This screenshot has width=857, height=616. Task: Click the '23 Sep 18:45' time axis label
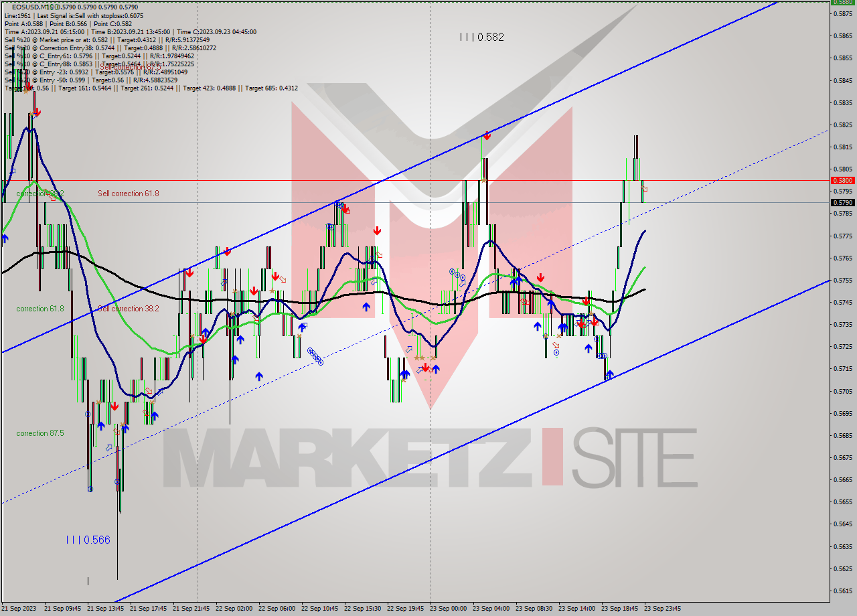pos(619,609)
